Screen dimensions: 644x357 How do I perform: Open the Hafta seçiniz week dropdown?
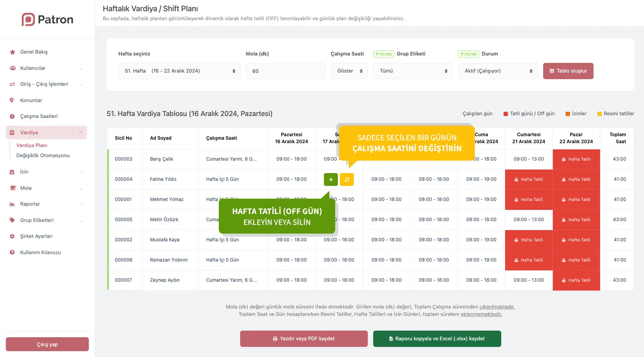(x=179, y=71)
